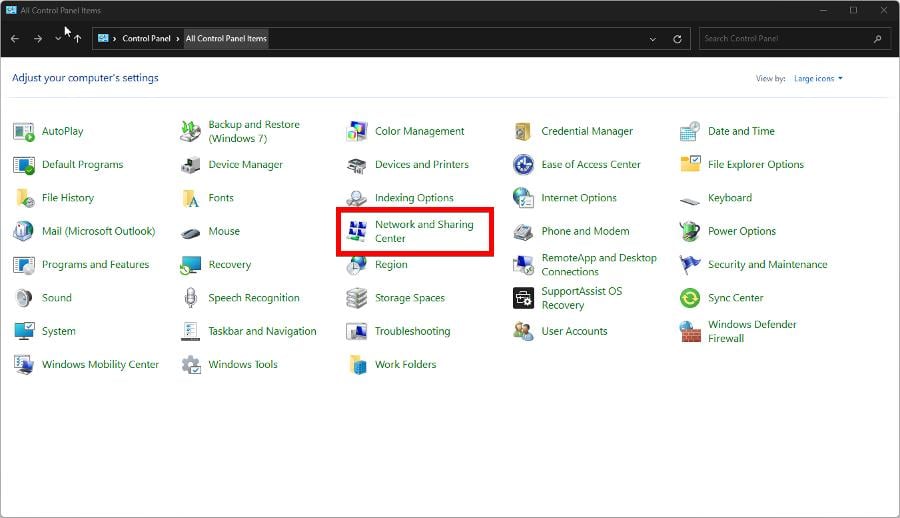Click the Ease of Access Center icon
This screenshot has height=518, width=900.
[x=523, y=165]
